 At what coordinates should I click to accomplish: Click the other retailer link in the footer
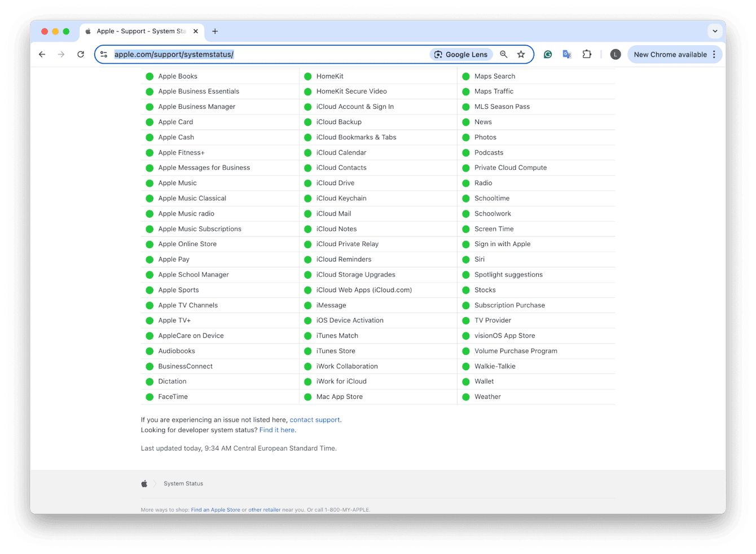coord(265,509)
